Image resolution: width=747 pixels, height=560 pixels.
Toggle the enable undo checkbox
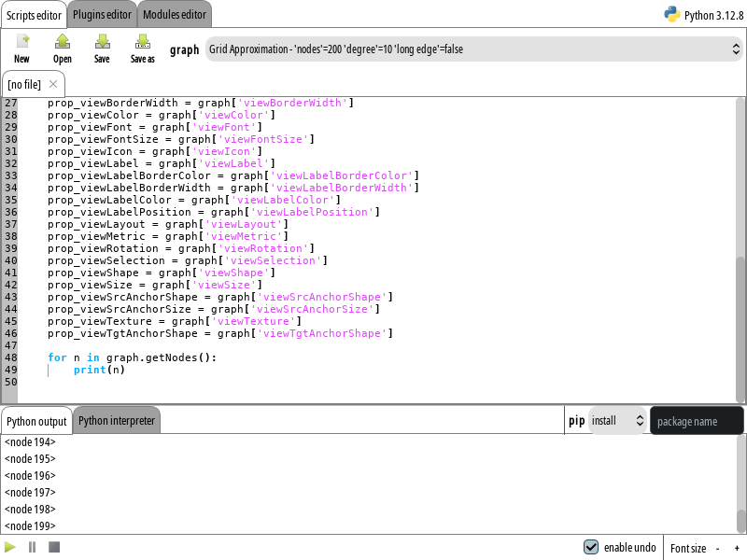coord(591,547)
